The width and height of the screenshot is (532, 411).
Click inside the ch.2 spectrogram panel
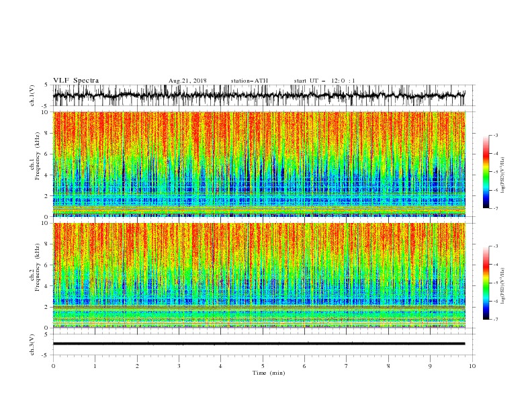pyautogui.click(x=259, y=275)
